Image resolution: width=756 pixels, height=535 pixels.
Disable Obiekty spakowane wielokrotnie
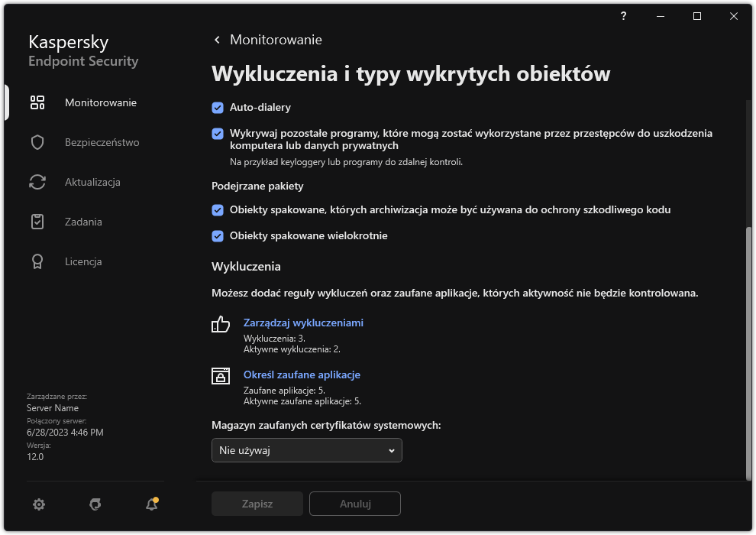coord(217,235)
